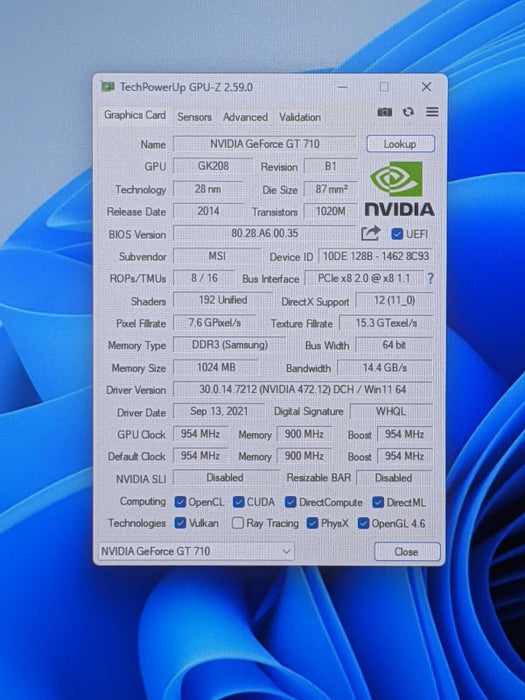Close the GPU-Z window with X

tap(426, 87)
